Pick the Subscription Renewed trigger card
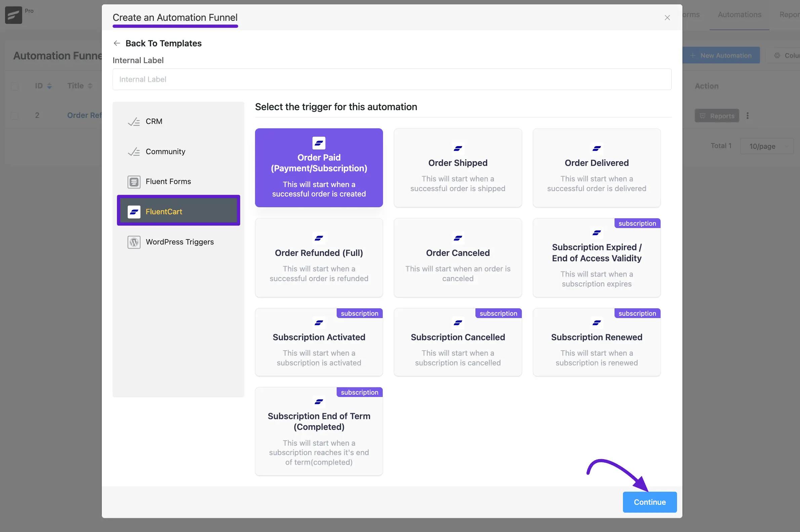The image size is (800, 532). click(596, 342)
